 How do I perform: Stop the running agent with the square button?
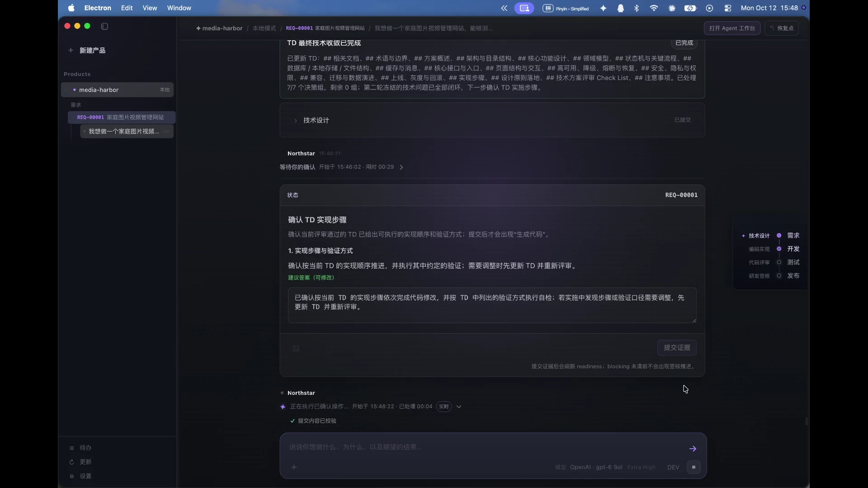click(x=693, y=467)
